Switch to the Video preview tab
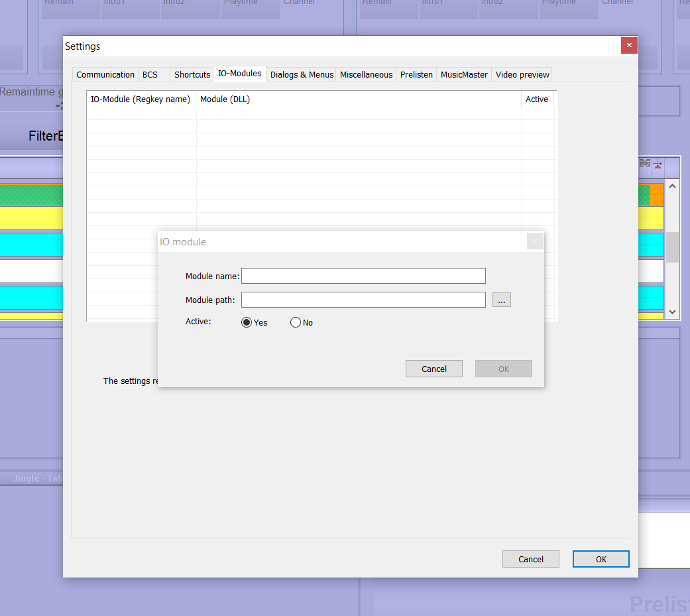Screen dimensions: 690x616 pos(522,74)
